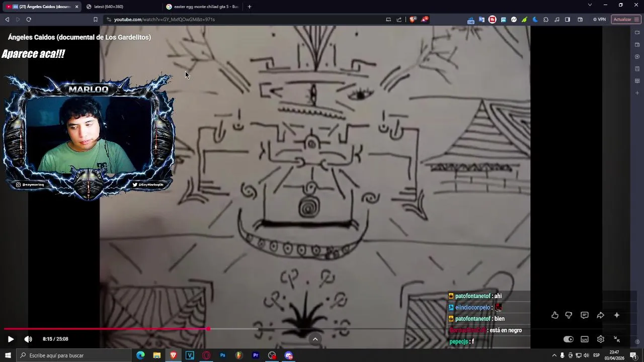Click the video title Ángeles Caídos
The height and width of the screenshot is (362, 644).
[79, 37]
